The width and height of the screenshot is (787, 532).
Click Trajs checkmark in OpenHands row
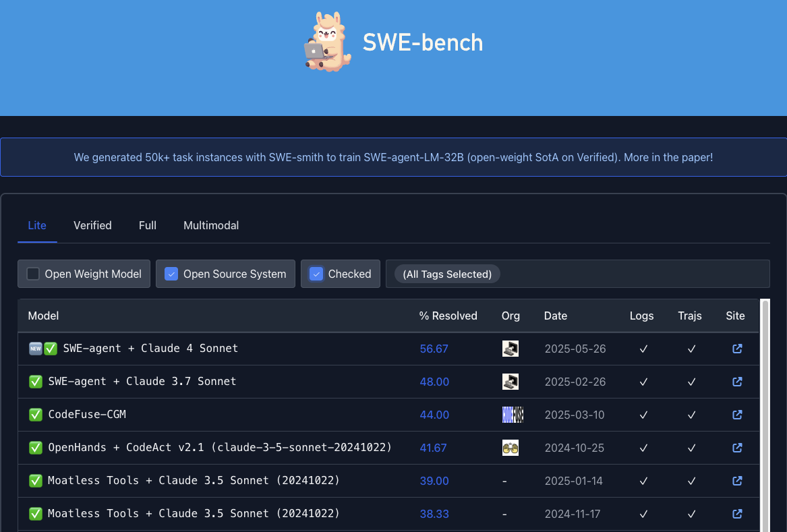[691, 448]
